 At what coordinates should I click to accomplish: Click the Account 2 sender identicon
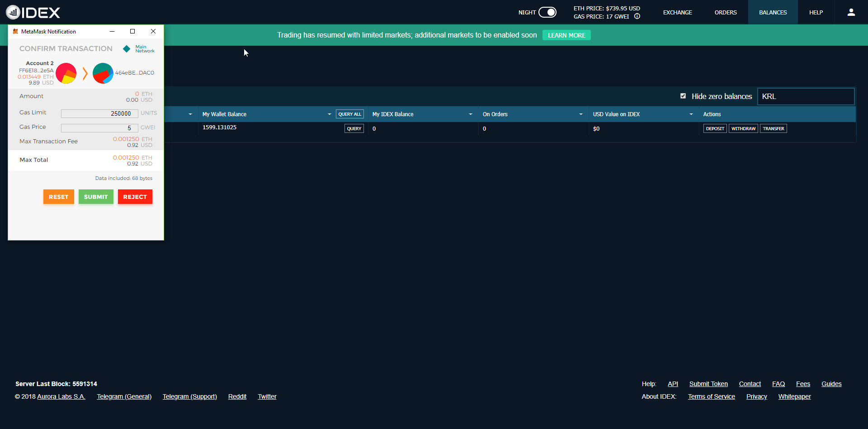coord(66,73)
